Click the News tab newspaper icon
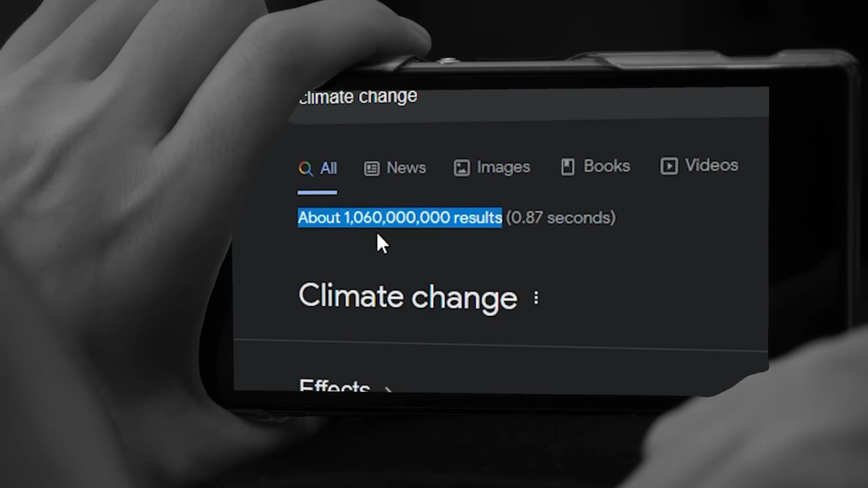This screenshot has height=488, width=868. coord(372,169)
